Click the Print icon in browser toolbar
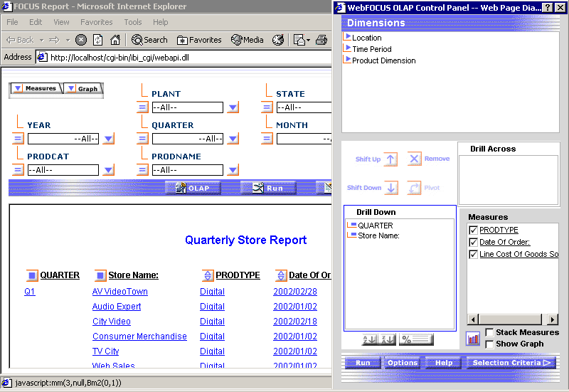This screenshot has height=392, width=569. [321, 40]
